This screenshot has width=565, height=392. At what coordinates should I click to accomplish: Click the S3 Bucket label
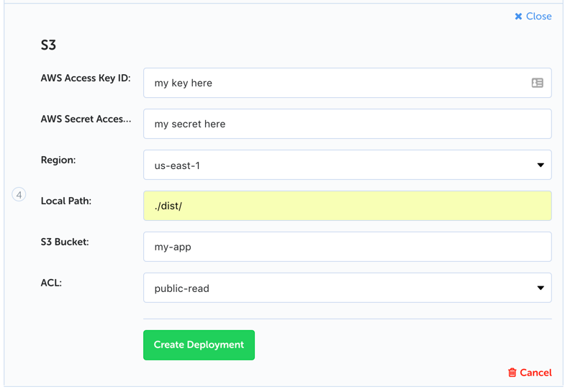(65, 242)
